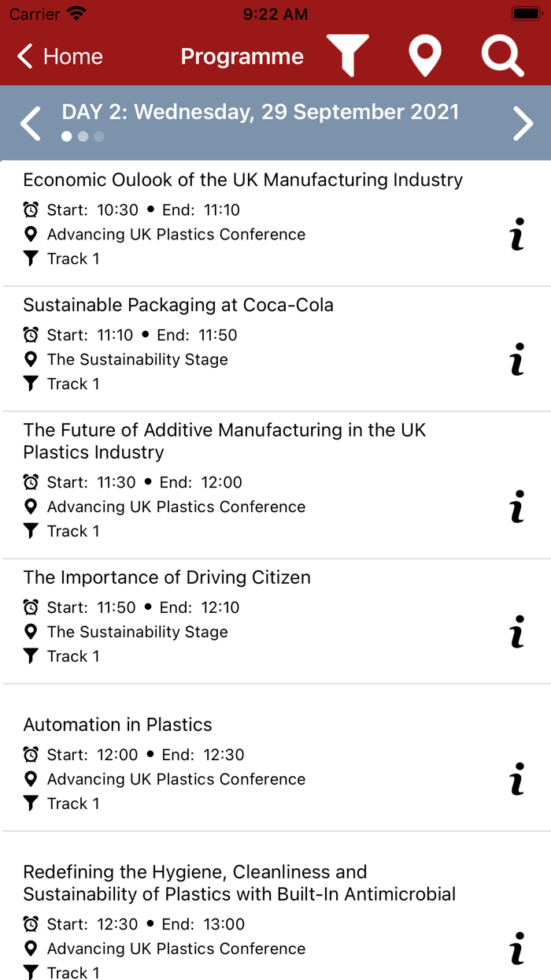Open The Importance of Driving Citizen session
Screen dimensions: 551x980
point(167,577)
